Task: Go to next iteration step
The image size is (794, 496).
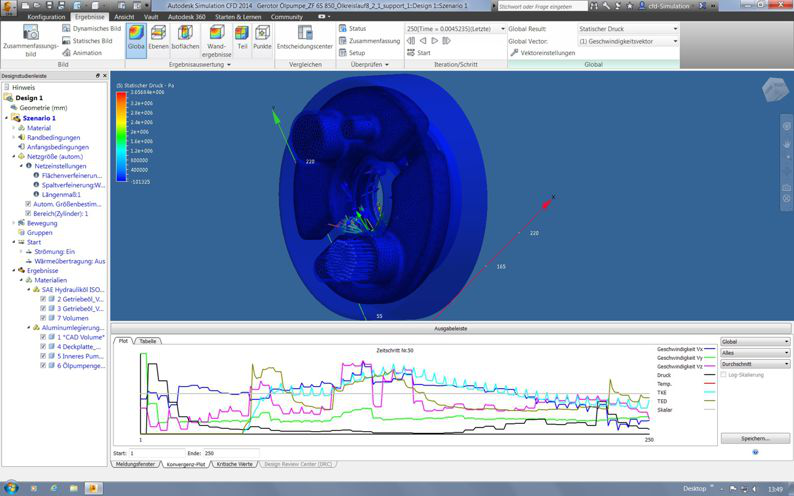Action: click(x=434, y=40)
